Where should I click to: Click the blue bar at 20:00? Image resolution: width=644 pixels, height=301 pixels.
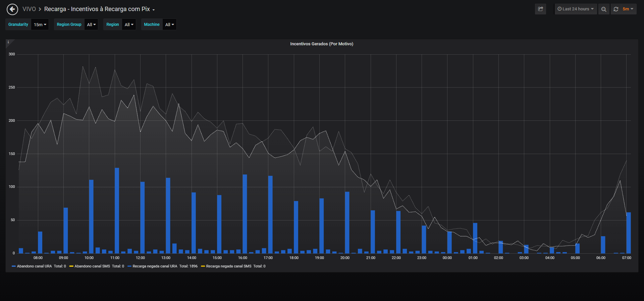pyautogui.click(x=347, y=222)
